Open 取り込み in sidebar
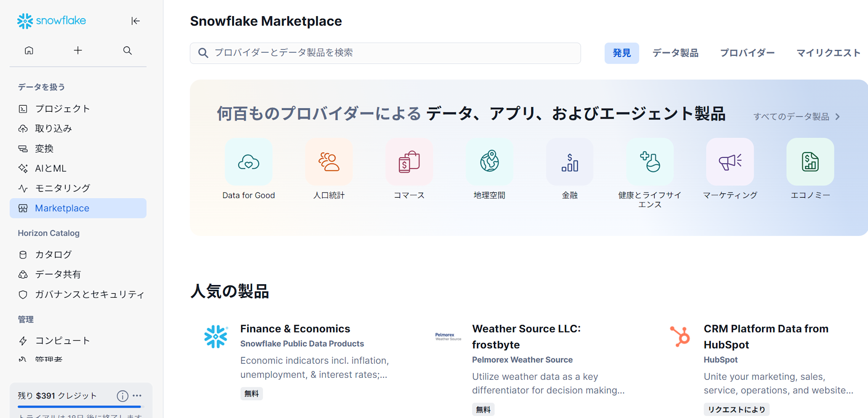 click(x=78, y=129)
